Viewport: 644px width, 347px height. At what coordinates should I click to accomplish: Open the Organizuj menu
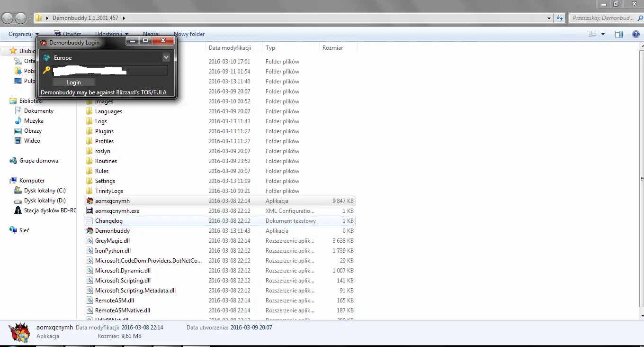pyautogui.click(x=23, y=34)
